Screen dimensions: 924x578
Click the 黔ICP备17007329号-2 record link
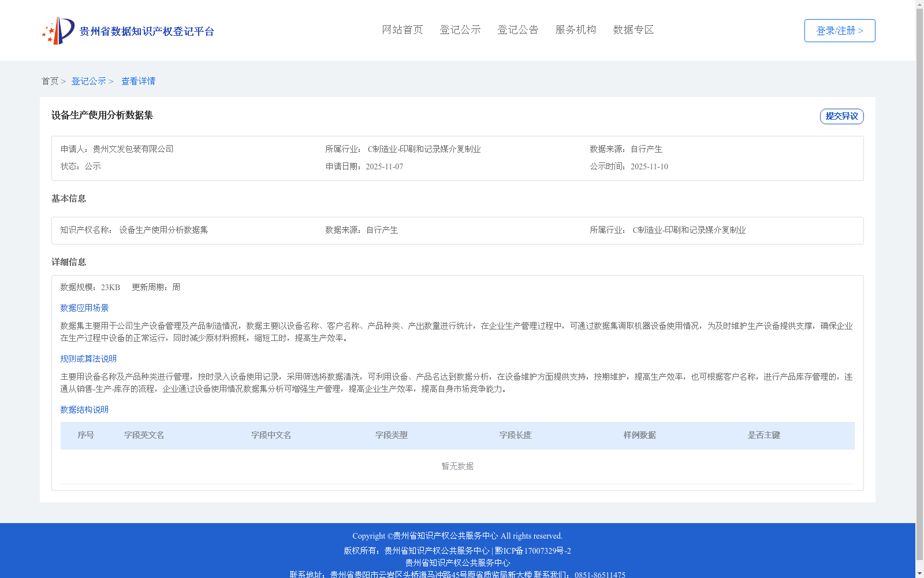tap(532, 551)
